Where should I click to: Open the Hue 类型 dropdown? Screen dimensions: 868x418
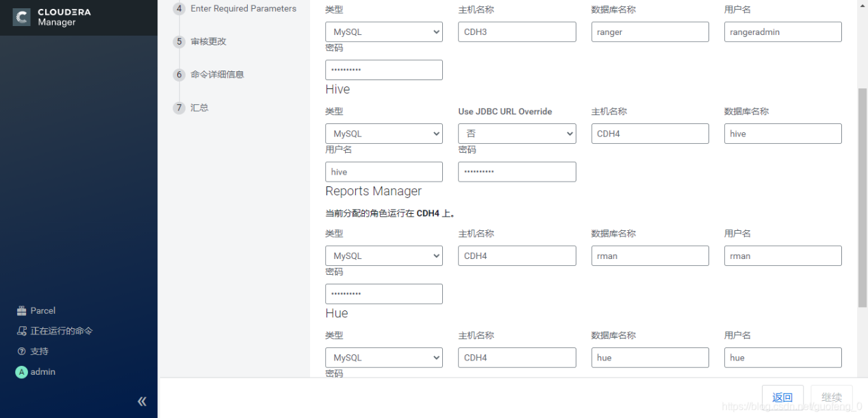(x=383, y=357)
